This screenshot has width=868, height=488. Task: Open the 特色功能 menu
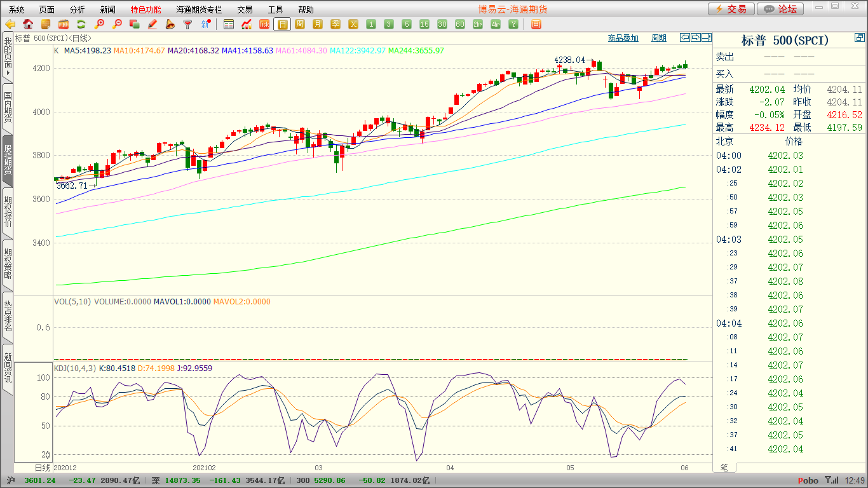(x=146, y=10)
